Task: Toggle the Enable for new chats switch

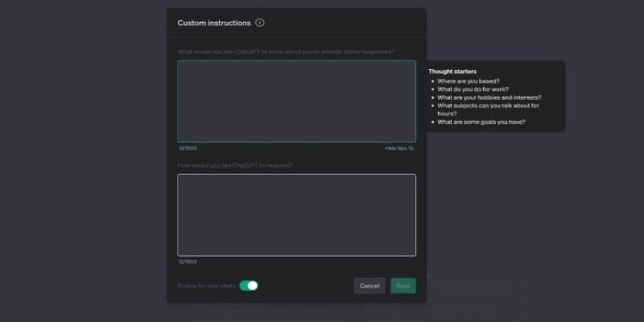Action: [249, 286]
